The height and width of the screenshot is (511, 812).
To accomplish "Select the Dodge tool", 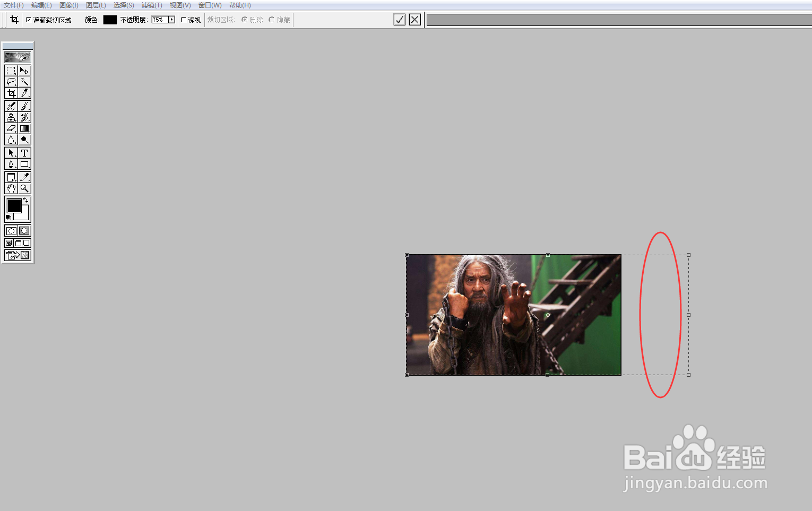I will coord(24,140).
